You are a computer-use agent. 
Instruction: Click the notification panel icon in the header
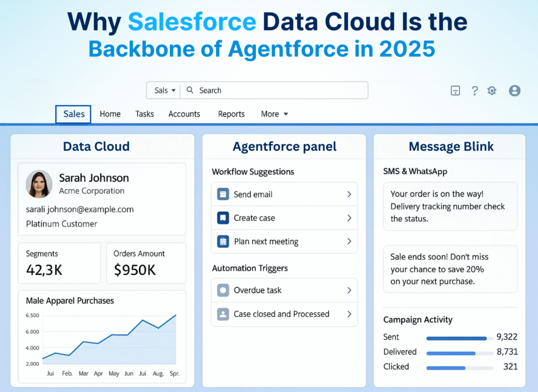point(455,90)
